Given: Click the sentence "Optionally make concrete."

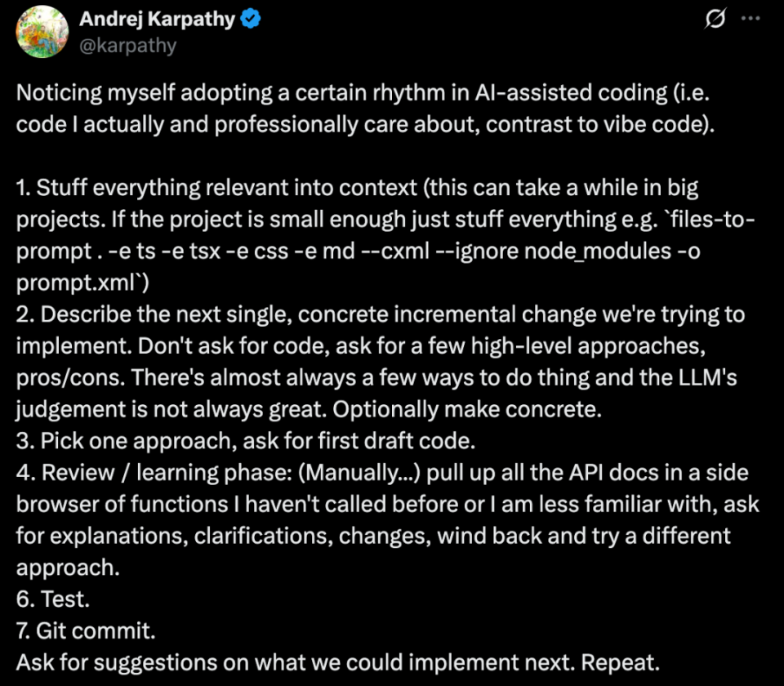Looking at the screenshot, I should 467,409.
